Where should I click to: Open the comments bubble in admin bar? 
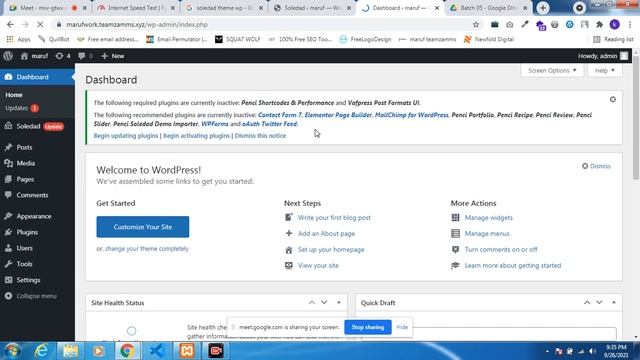tap(85, 56)
